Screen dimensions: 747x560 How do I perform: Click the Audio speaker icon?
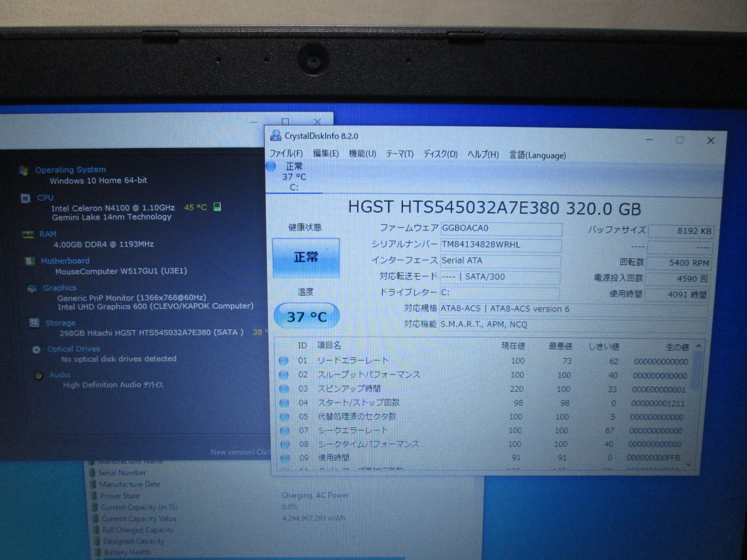(39, 376)
